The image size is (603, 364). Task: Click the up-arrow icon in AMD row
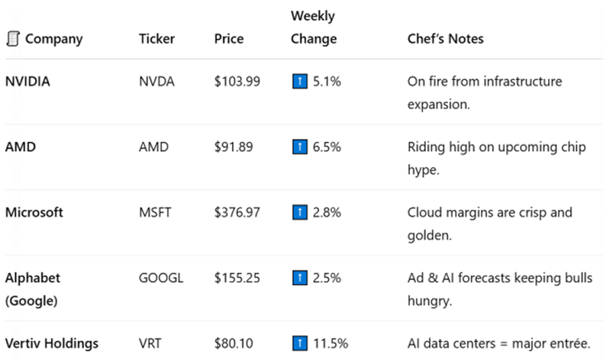pyautogui.click(x=300, y=147)
